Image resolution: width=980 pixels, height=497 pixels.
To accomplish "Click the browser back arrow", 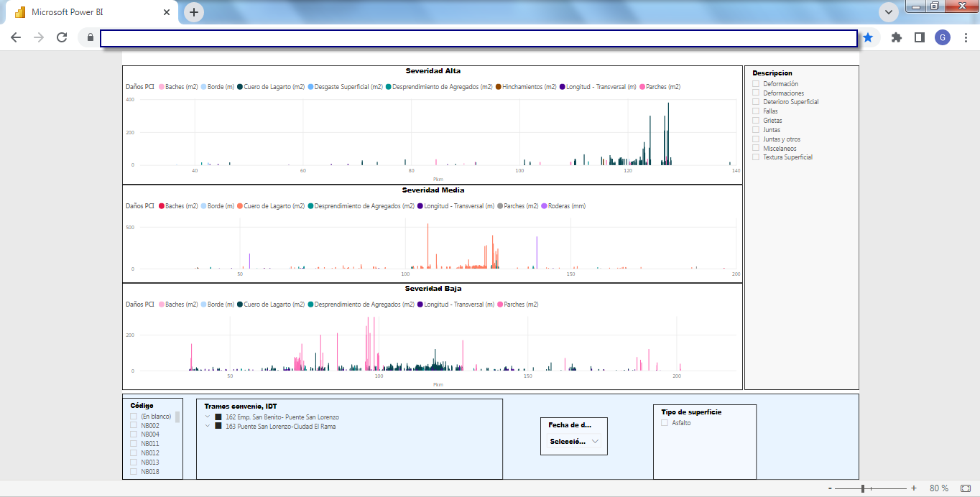I will pos(16,37).
